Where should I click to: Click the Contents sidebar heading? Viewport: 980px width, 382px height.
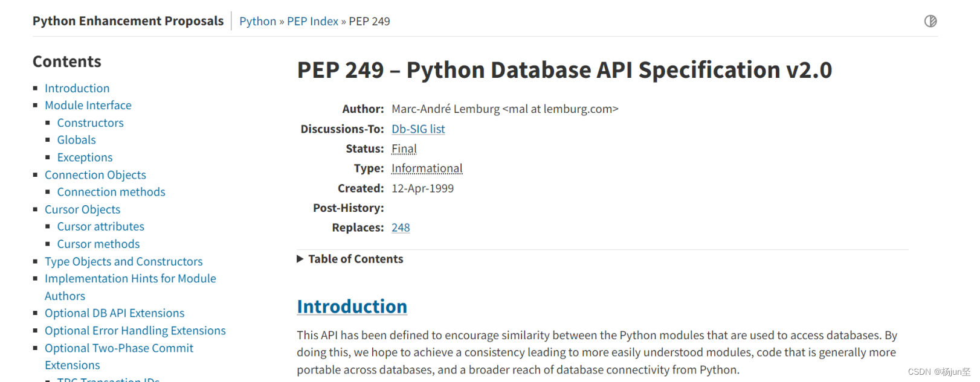[x=66, y=62]
